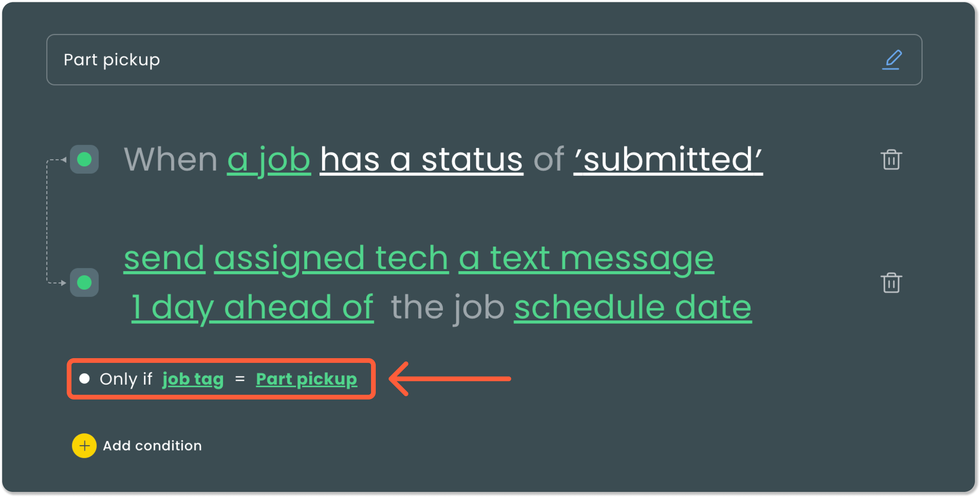
Task: Delete the 'submitted' trigger with its trash icon
Action: pos(892,160)
